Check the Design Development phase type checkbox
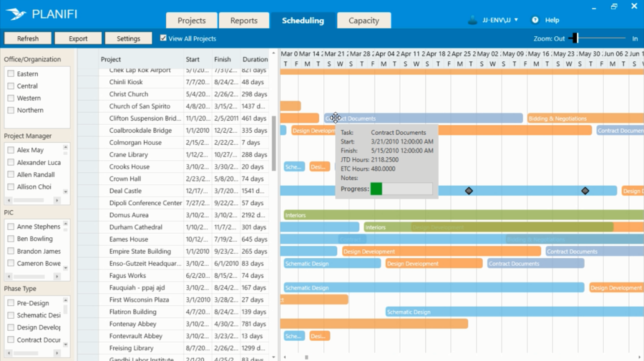The image size is (644, 361). click(11, 327)
